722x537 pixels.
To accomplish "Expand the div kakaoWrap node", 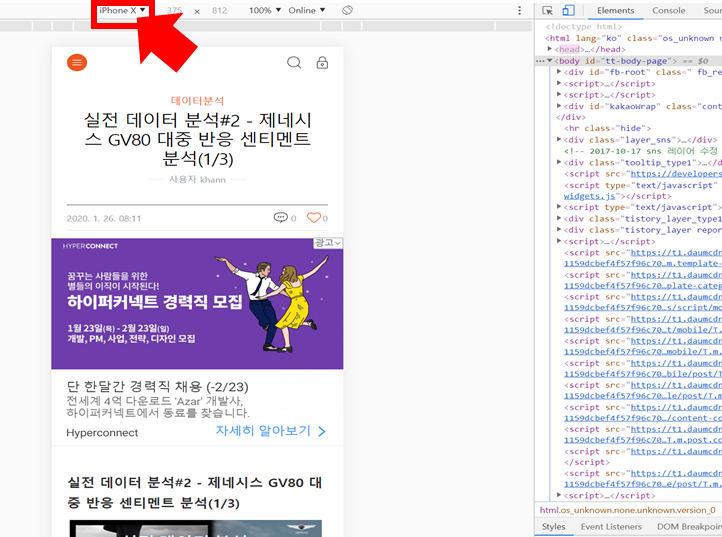I will tap(559, 106).
